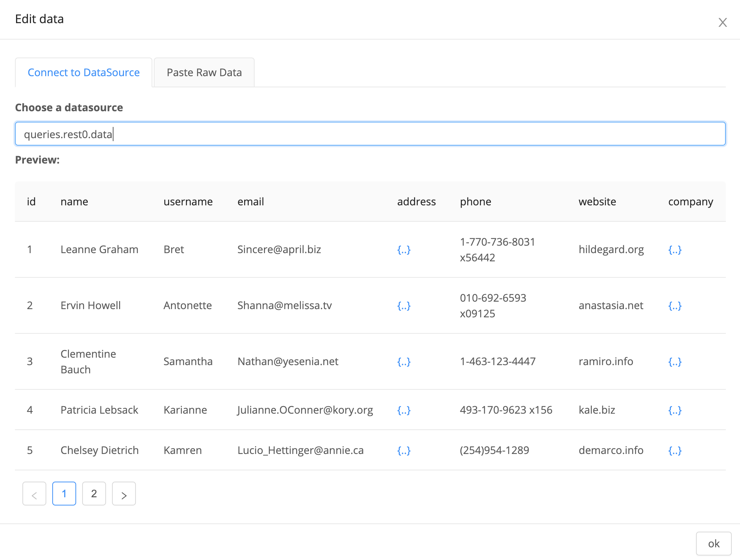
Task: Go to next page arrow
Action: [124, 494]
